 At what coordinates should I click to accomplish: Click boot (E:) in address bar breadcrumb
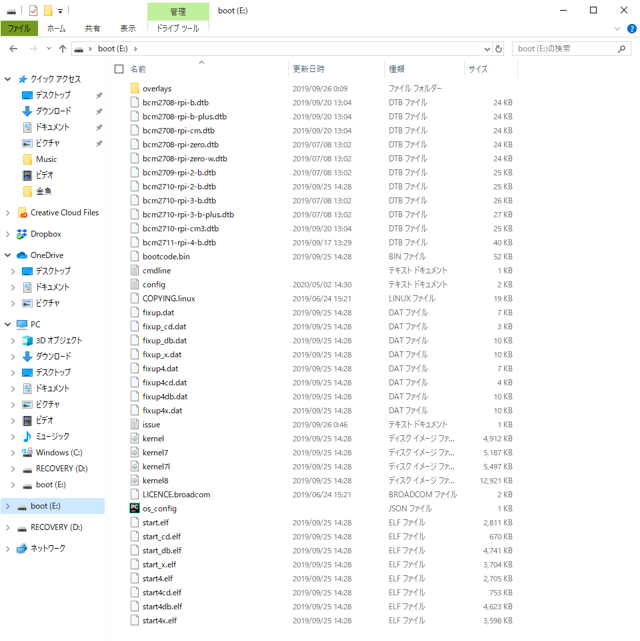pyautogui.click(x=113, y=49)
